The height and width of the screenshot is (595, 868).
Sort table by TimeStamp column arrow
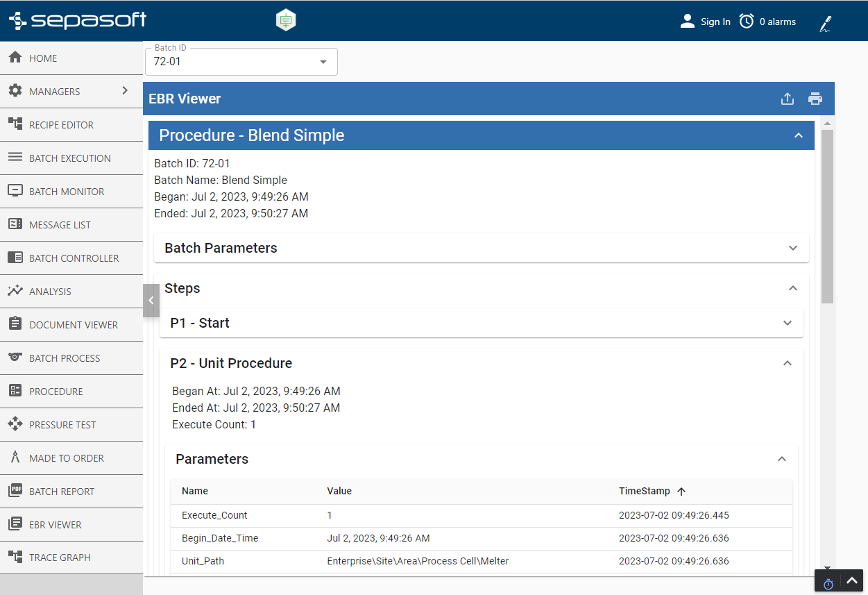681,492
